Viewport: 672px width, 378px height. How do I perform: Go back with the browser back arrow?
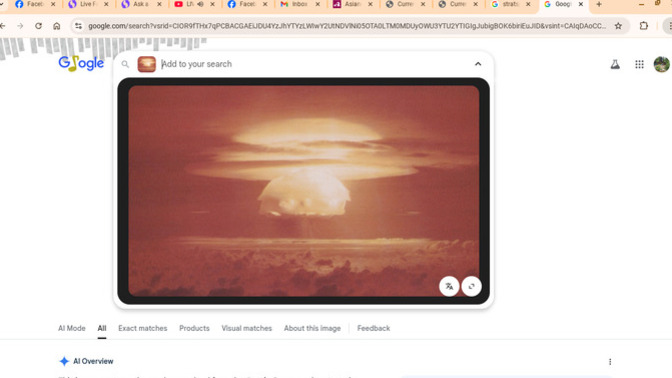point(3,26)
